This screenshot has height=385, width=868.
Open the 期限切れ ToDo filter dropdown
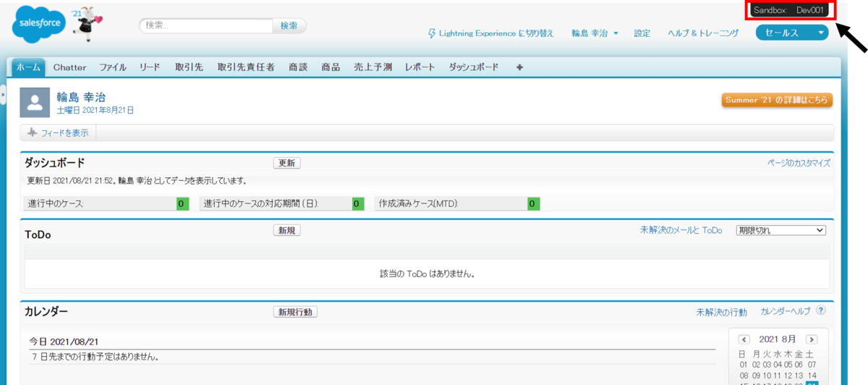[x=780, y=230]
